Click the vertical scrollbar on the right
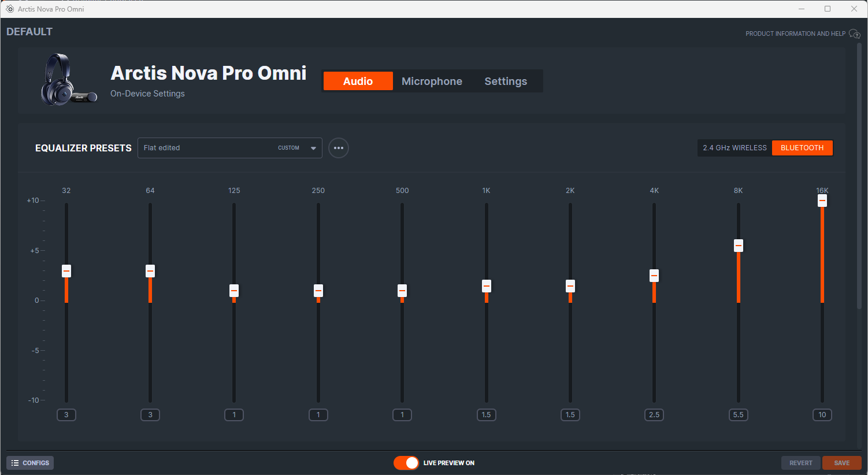 point(859,176)
